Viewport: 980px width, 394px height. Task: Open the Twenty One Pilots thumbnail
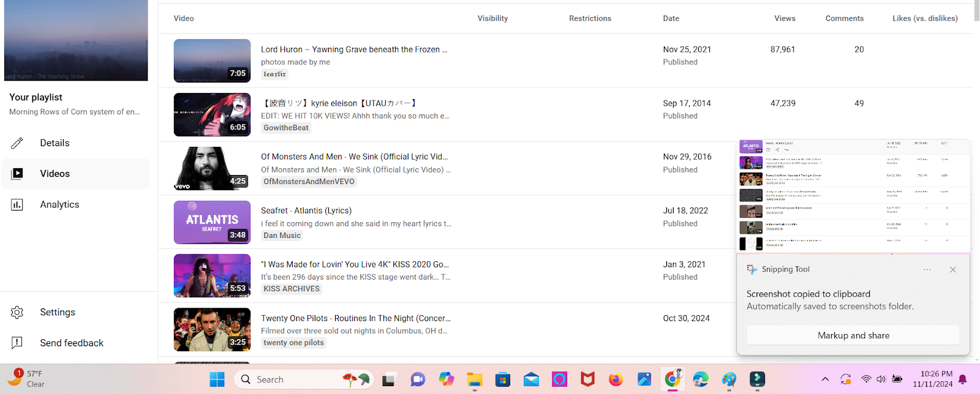[x=212, y=329]
